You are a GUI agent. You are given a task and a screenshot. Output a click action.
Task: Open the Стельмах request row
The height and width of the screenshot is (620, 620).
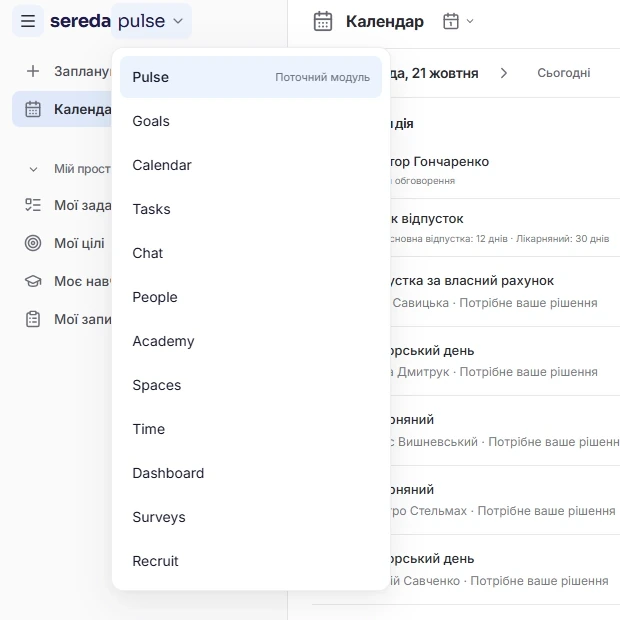(505, 500)
